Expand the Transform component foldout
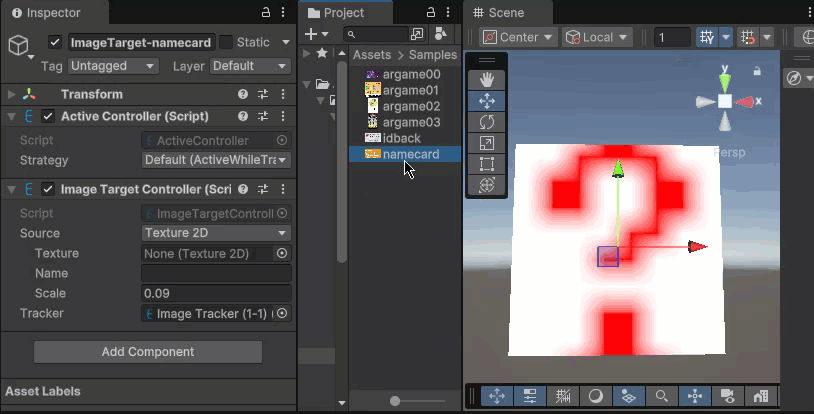814x414 pixels. [x=11, y=94]
